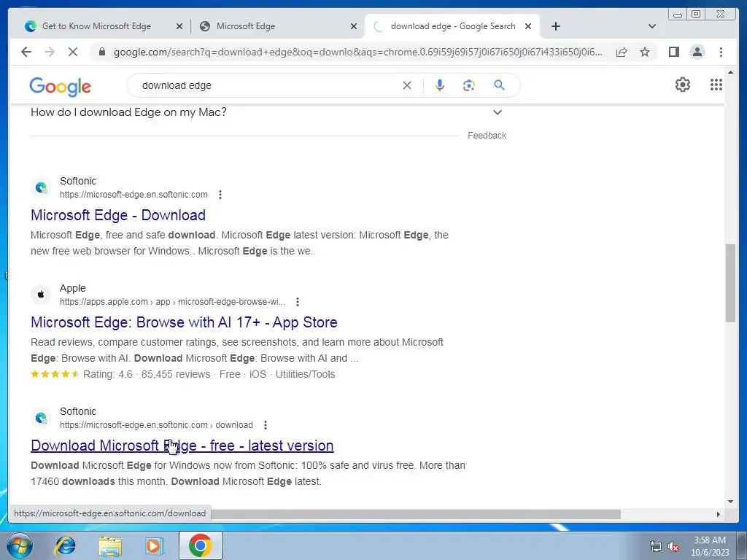This screenshot has height=560, width=747.
Task: Open a new tab with plus button
Action: [555, 26]
